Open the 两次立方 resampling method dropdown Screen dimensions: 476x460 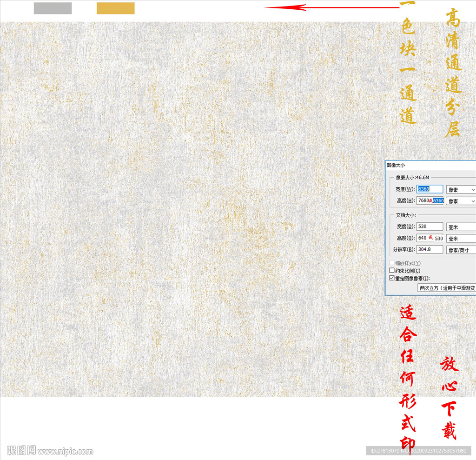tap(447, 288)
